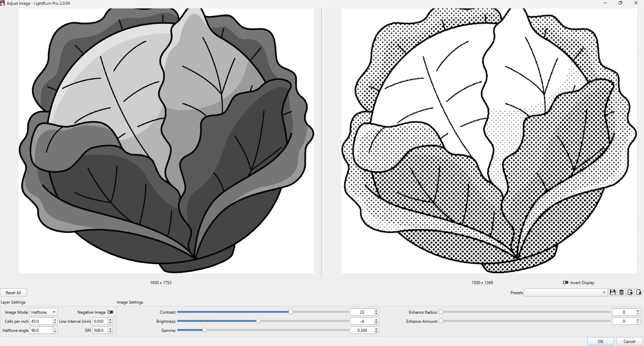The width and height of the screenshot is (644, 346).
Task: Toggle the Invert Display switch
Action: point(566,283)
